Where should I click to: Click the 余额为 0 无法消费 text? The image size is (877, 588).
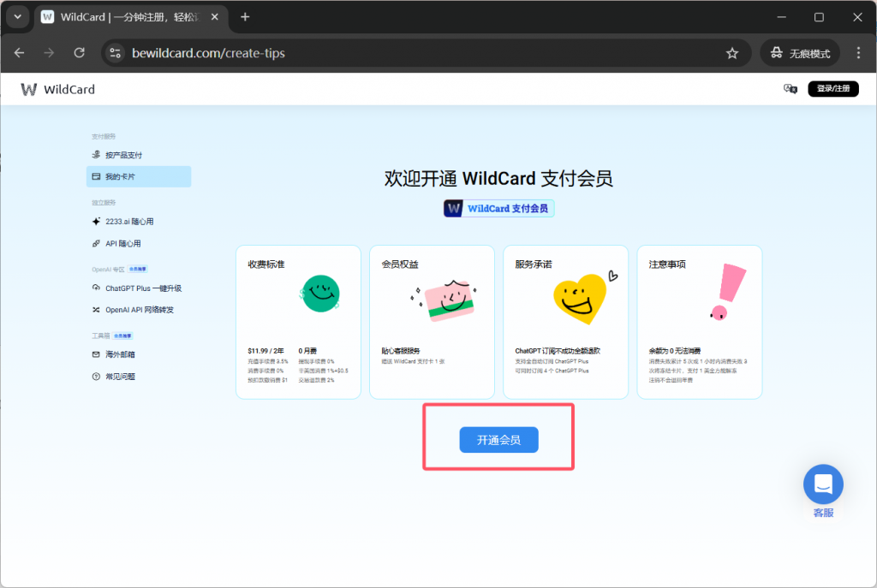(675, 350)
